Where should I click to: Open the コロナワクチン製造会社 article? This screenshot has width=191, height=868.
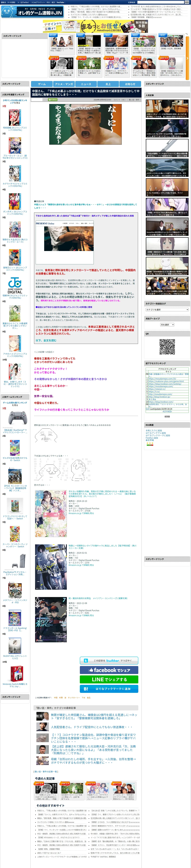tap(94, 738)
